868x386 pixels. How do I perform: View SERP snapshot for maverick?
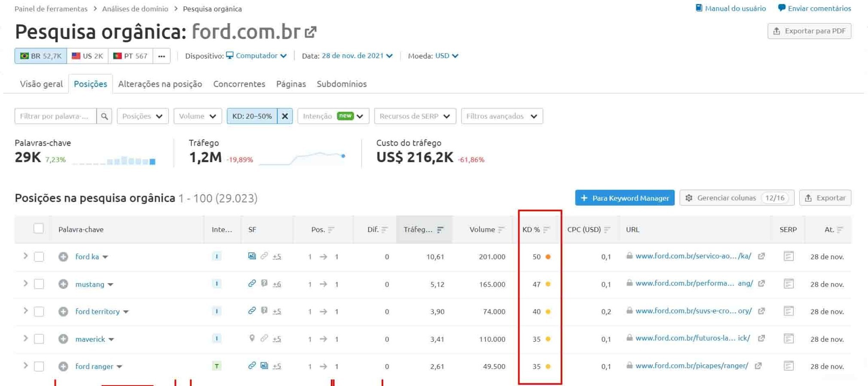pos(789,339)
